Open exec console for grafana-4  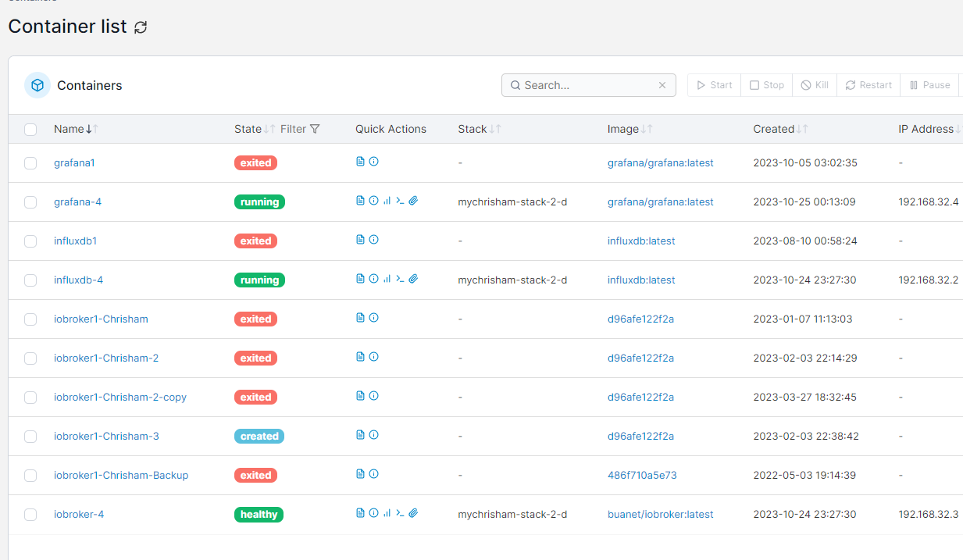coord(400,201)
